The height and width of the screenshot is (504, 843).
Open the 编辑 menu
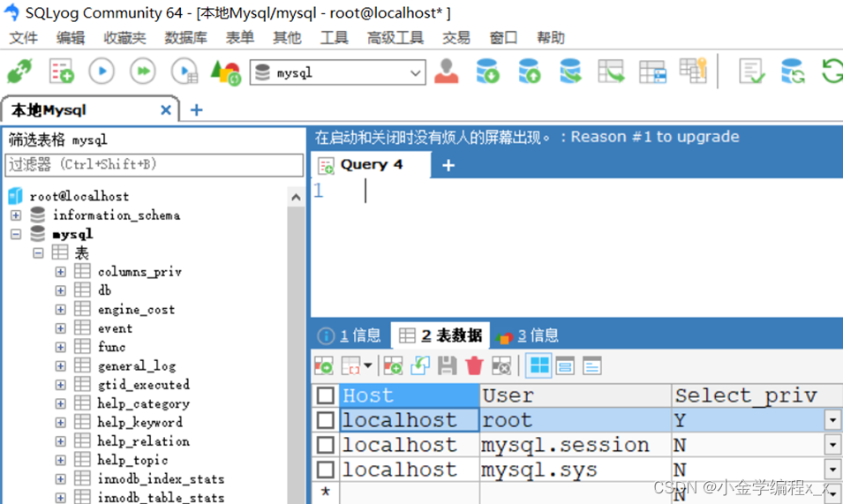pyautogui.click(x=71, y=38)
